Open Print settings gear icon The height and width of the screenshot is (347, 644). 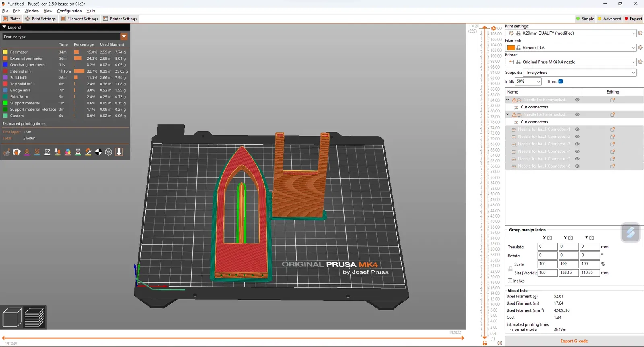pos(640,33)
